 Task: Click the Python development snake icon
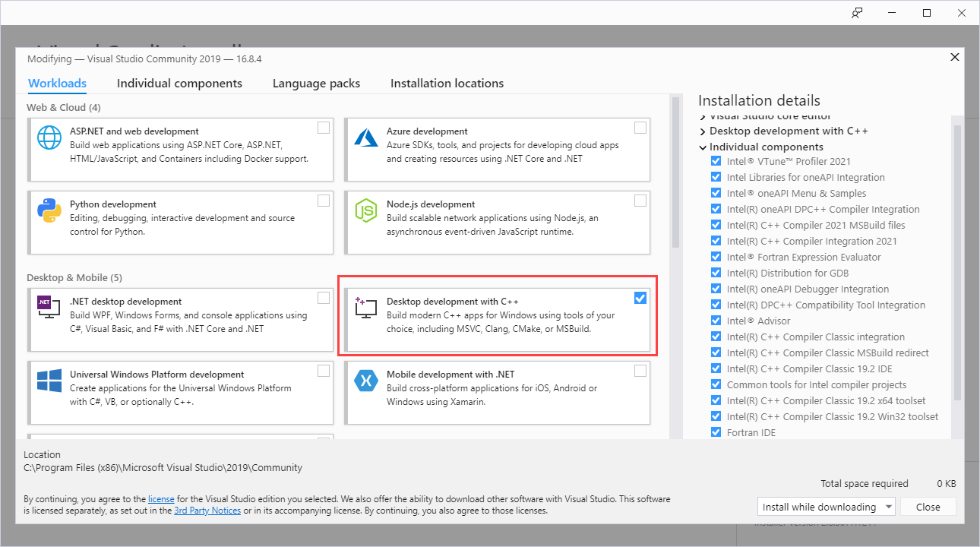coord(49,210)
